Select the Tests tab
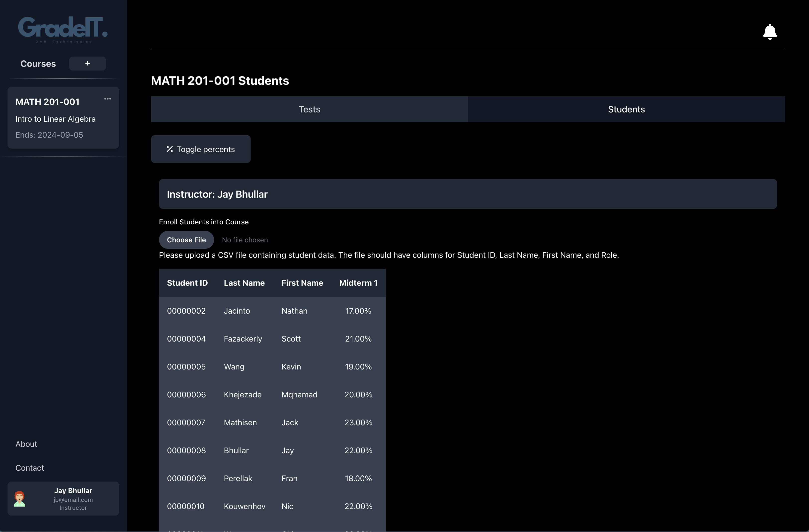The image size is (809, 532). click(310, 109)
